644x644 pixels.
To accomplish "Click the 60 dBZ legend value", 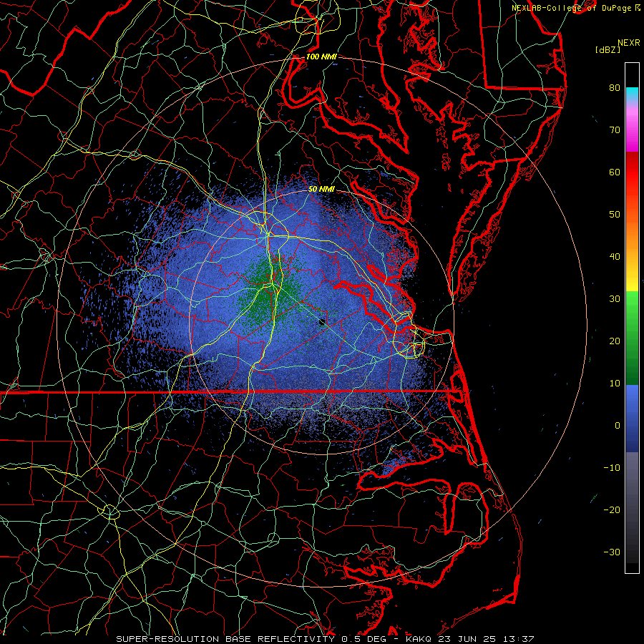I will point(615,172).
